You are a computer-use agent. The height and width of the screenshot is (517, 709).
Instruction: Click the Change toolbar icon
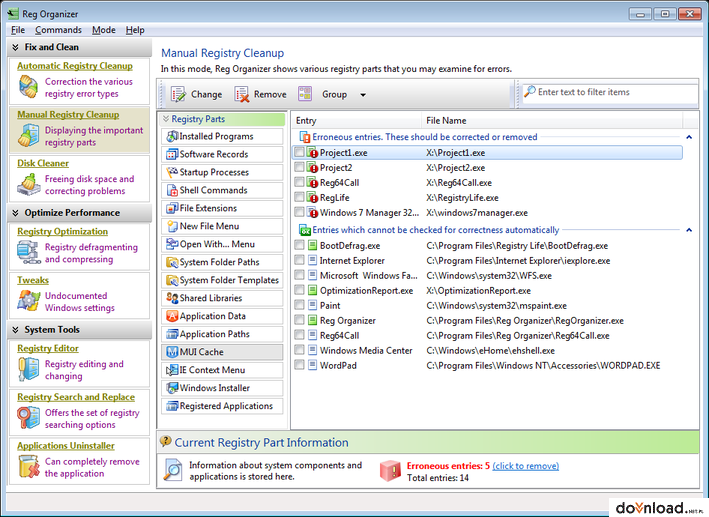coord(178,94)
